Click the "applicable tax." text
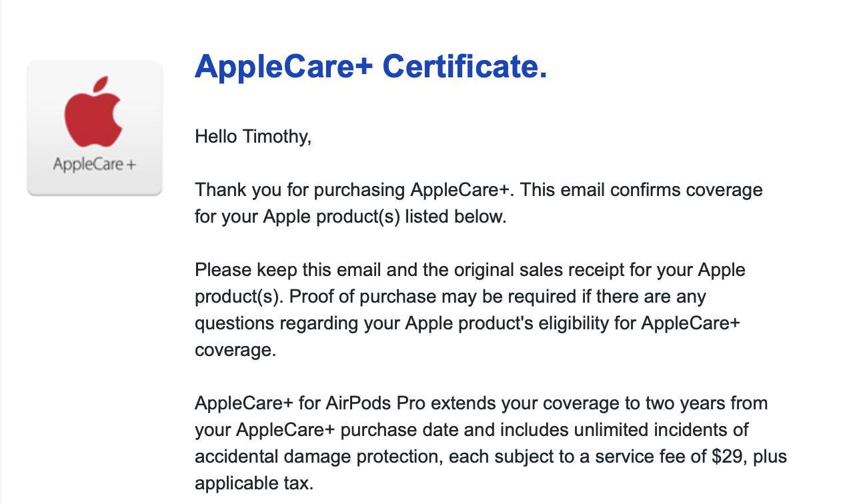This screenshot has height=504, width=849. pyautogui.click(x=253, y=483)
